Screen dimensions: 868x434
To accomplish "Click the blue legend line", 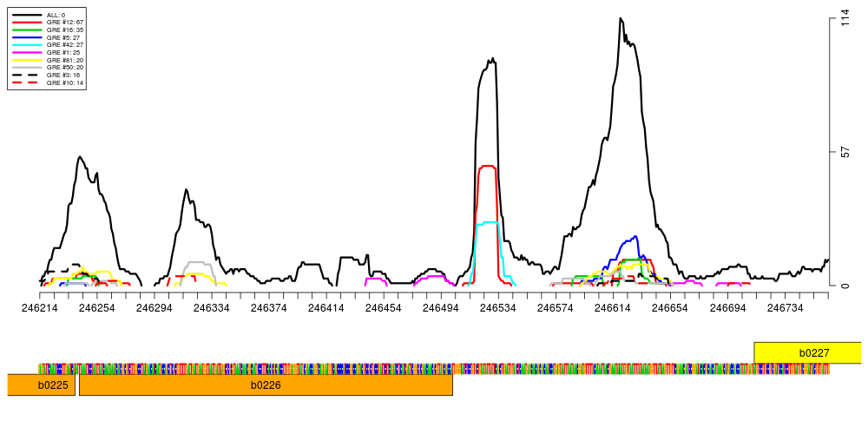I will [x=27, y=37].
